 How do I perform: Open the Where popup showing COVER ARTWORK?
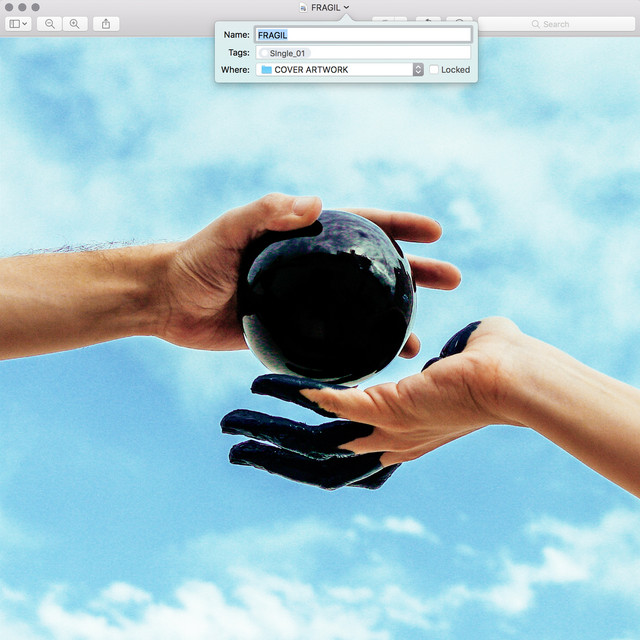tap(340, 70)
